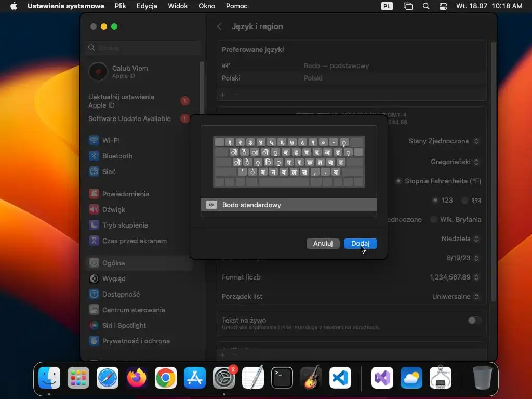Open the Gregoriański calendar dropdown
The height and width of the screenshot is (399, 532).
[455, 162]
